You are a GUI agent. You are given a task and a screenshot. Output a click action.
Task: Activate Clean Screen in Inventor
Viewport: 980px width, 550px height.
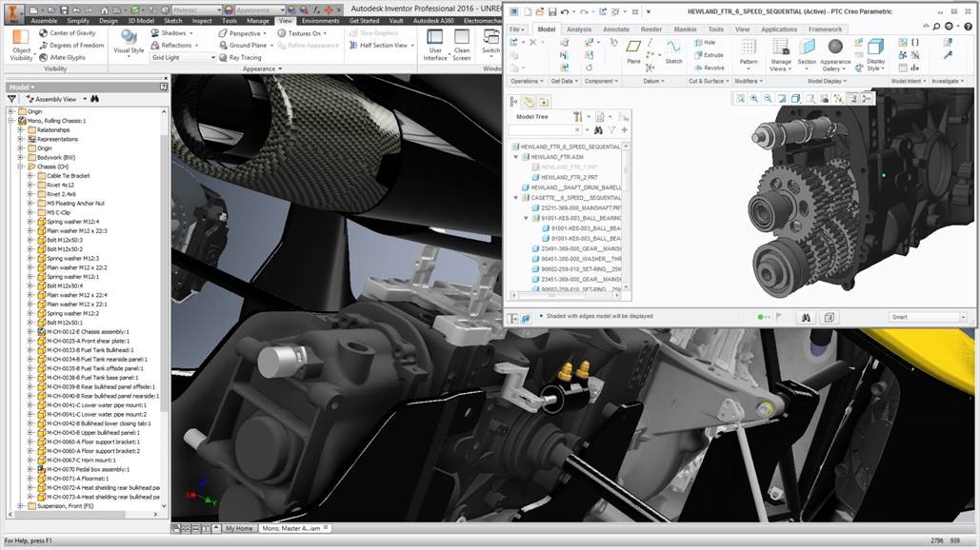pyautogui.click(x=462, y=45)
